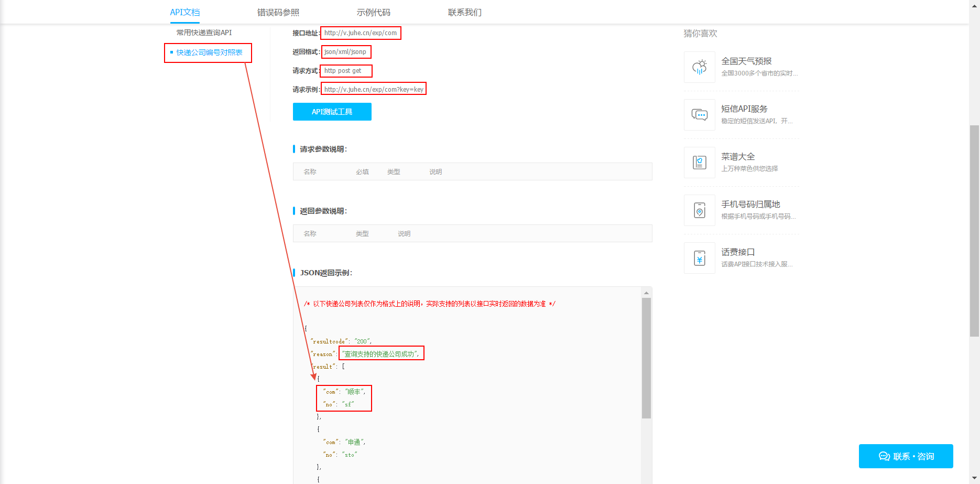Screen dimensions: 980x484
Task: Click the 短信API服务 chat bubble icon
Action: coord(700,115)
